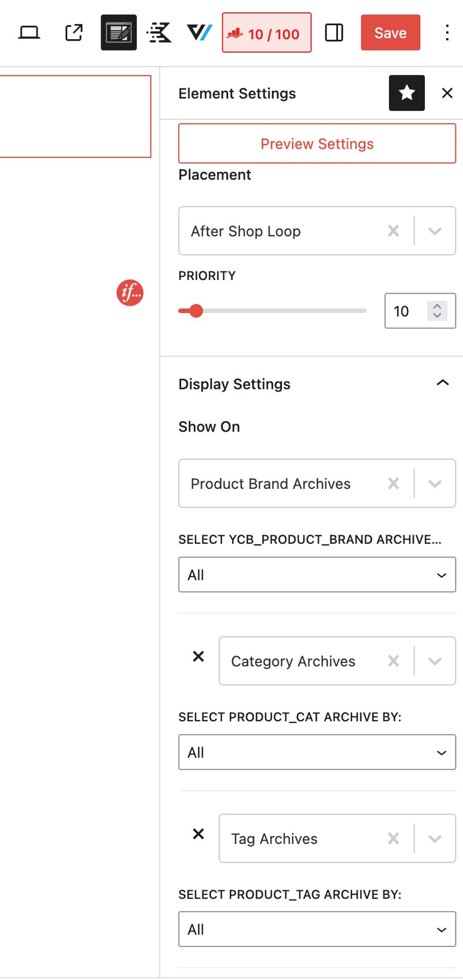Remove the Category Archives rule row
Screen dimensions: 463x980
[x=199, y=657]
